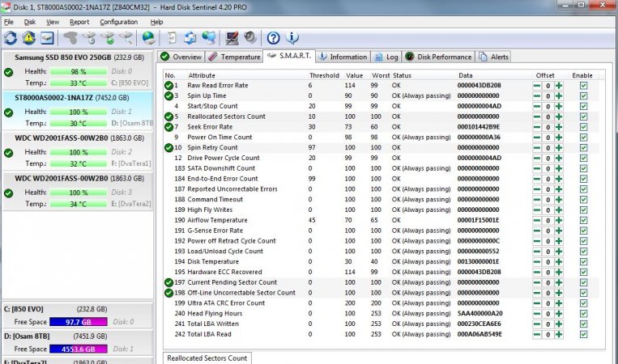Select the Power On Time Count row
618x364 pixels.
pos(382,138)
